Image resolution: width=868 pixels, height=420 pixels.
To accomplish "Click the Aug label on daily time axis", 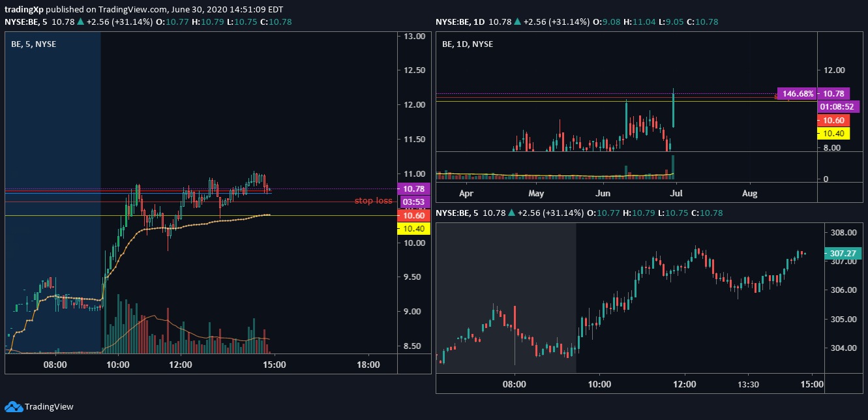I will point(750,193).
